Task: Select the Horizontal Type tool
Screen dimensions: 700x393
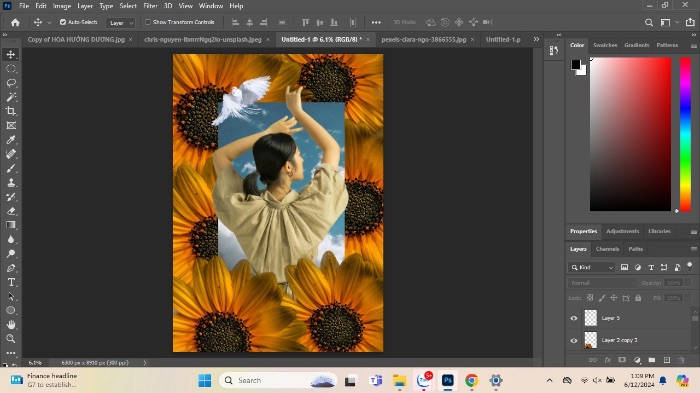Action: tap(11, 282)
